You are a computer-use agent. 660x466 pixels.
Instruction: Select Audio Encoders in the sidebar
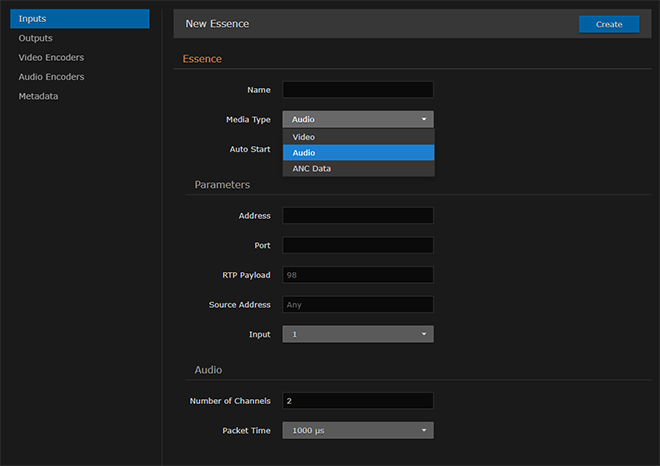[51, 77]
